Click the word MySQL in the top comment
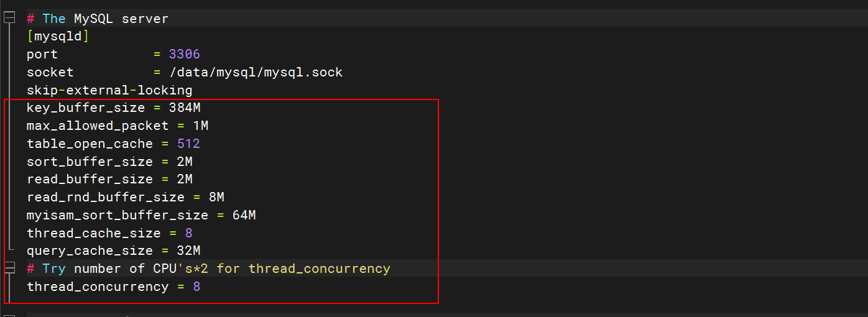This screenshot has width=868, height=317. (93, 19)
